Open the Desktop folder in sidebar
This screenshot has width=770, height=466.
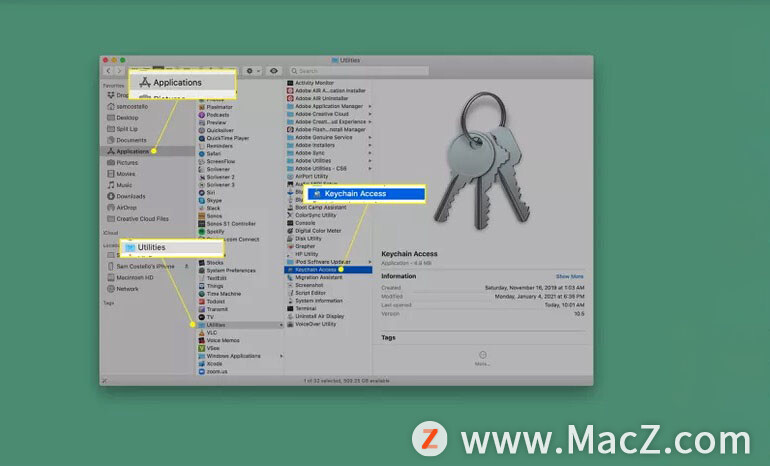coord(123,118)
